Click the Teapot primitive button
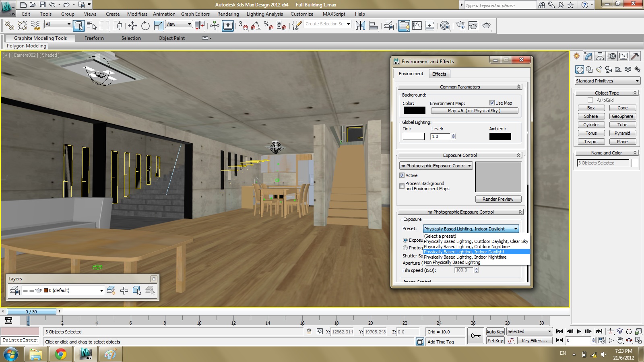Image resolution: width=644 pixels, height=362 pixels. point(591,142)
